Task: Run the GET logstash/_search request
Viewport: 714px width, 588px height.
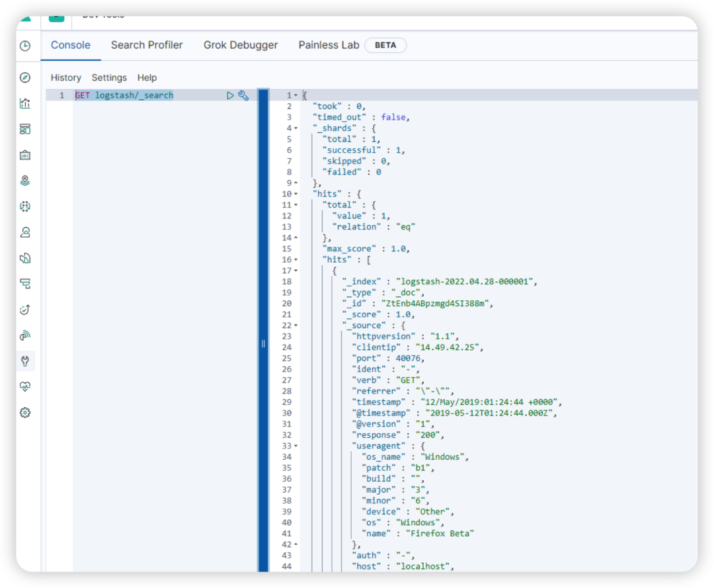Action: click(230, 95)
